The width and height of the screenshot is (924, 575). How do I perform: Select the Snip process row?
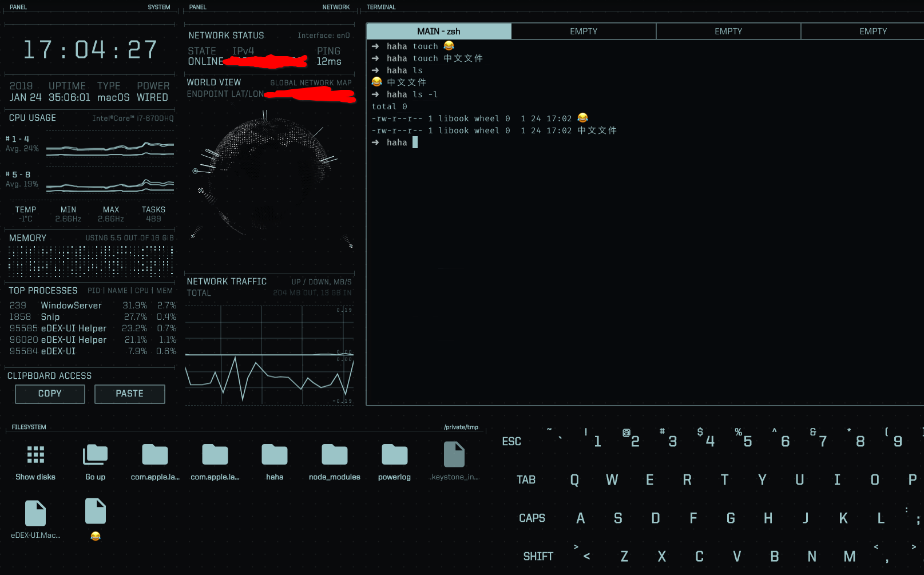[x=93, y=317]
